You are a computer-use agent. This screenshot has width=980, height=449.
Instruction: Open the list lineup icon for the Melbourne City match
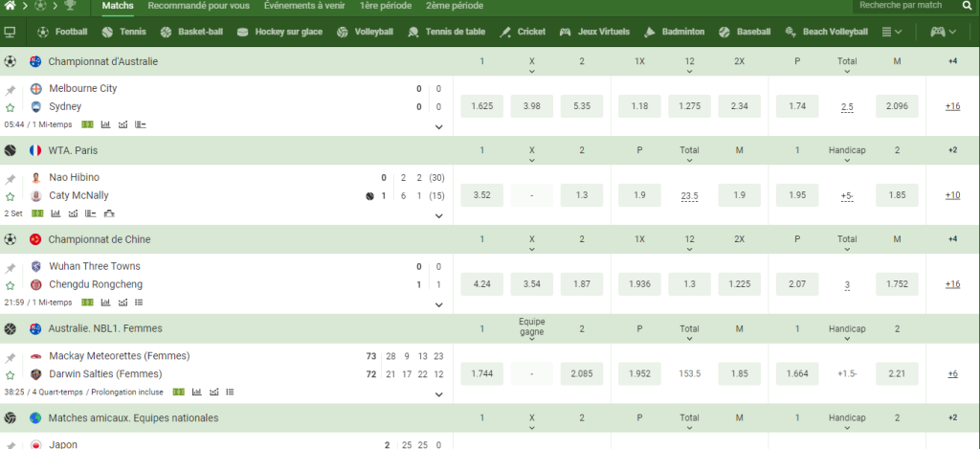pos(141,124)
